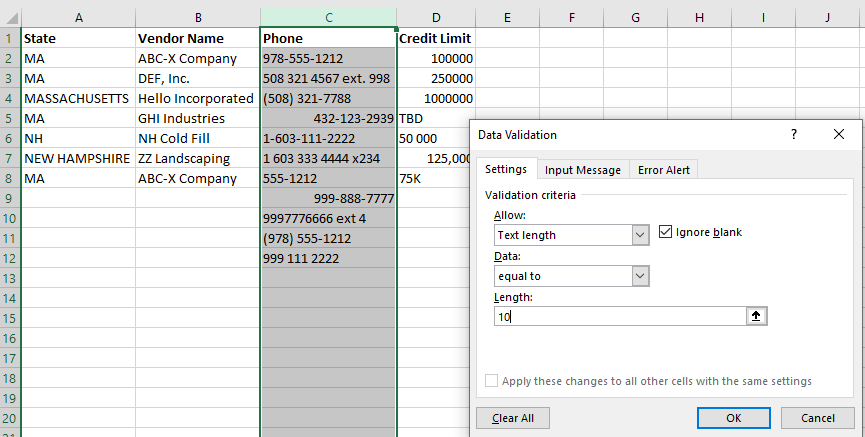Click inside the Length input field

pyautogui.click(x=621, y=316)
